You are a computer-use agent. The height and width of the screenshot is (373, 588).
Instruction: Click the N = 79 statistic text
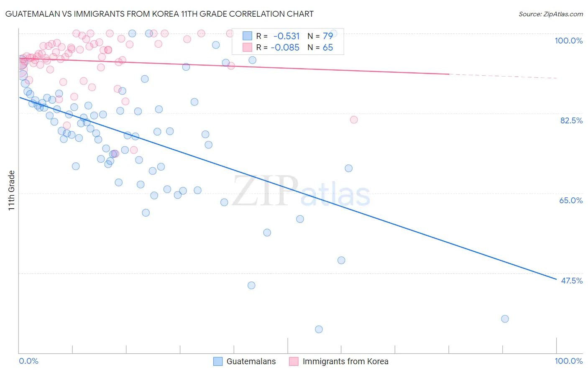pyautogui.click(x=320, y=36)
